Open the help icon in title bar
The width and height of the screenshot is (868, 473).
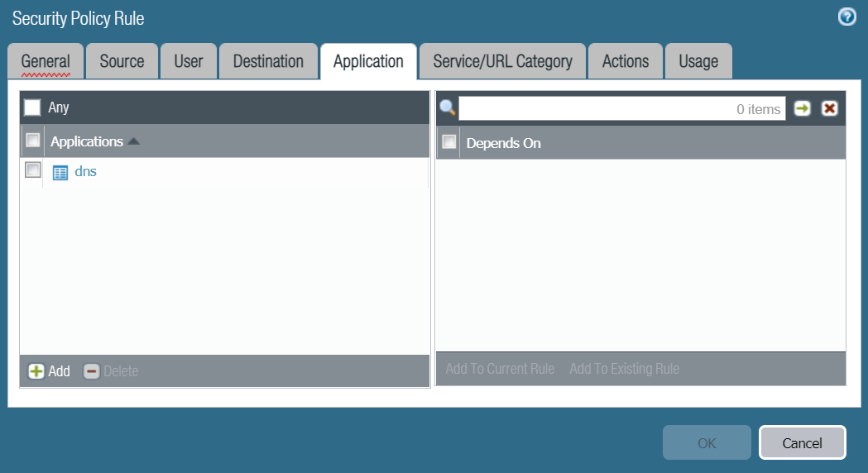point(846,17)
